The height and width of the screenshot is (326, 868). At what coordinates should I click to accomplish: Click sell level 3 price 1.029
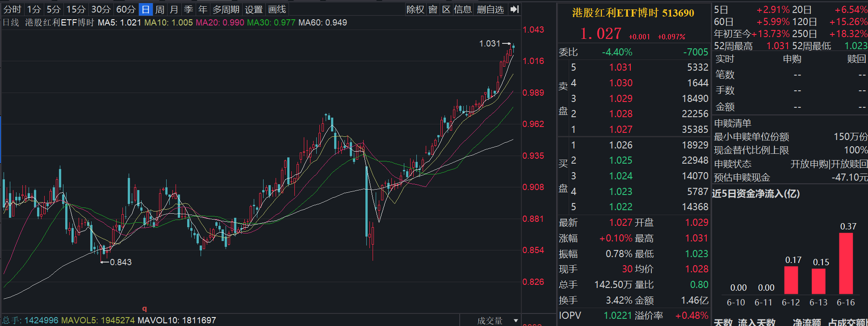[x=621, y=98]
